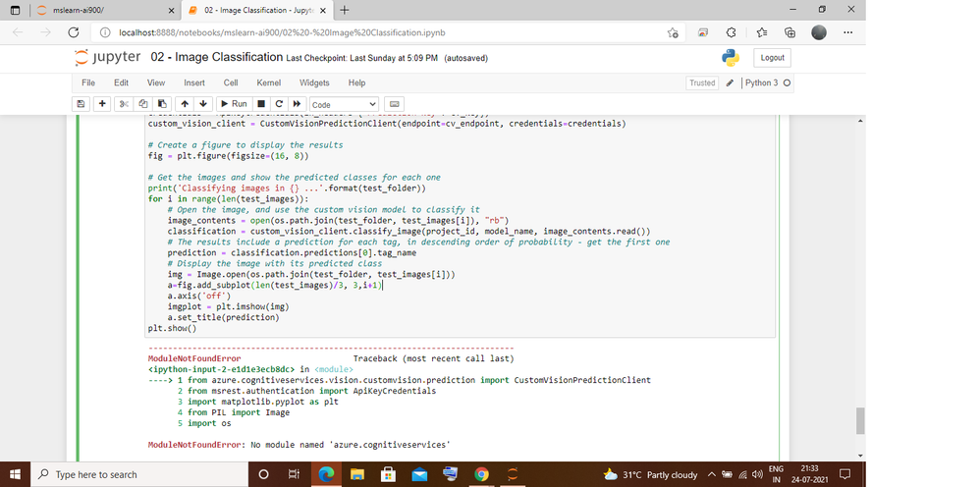Open the Insert menu
The width and height of the screenshot is (980, 487).
coord(194,82)
